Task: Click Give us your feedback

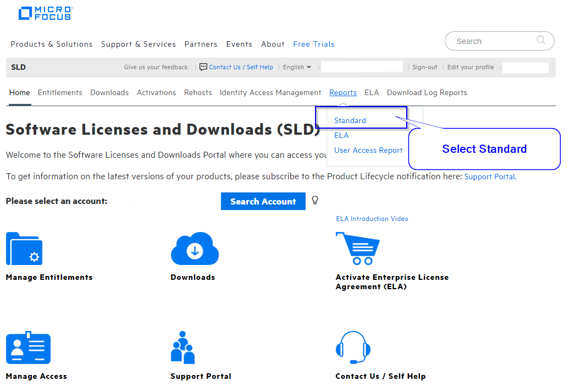Action: tap(156, 67)
